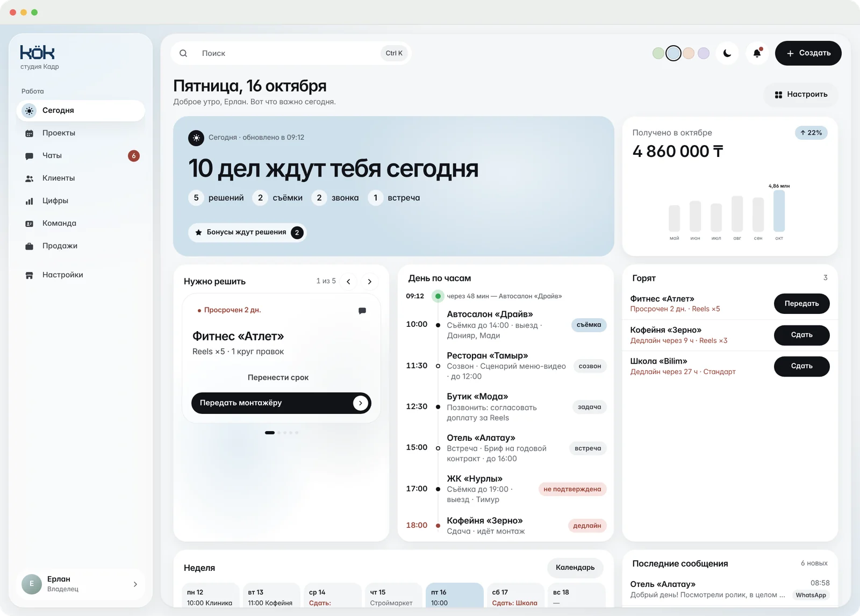
Task: Expand the Ерлан profile menu chevron
Action: coord(135,584)
